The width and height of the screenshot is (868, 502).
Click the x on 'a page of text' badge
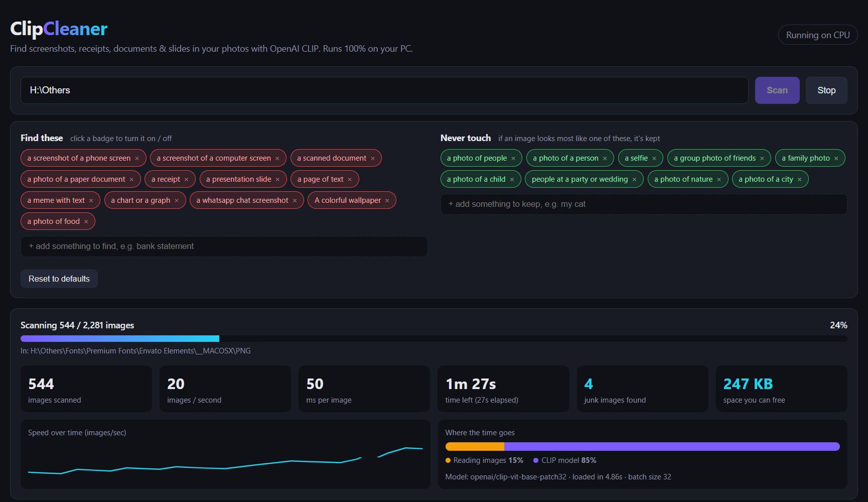(350, 180)
